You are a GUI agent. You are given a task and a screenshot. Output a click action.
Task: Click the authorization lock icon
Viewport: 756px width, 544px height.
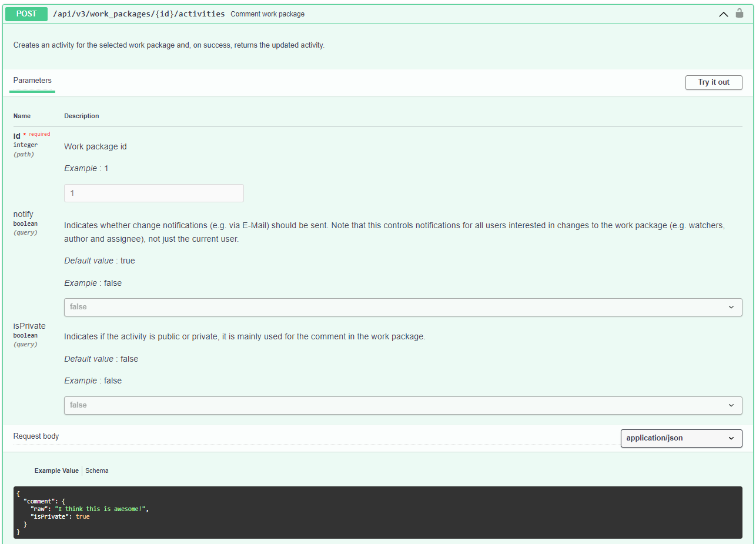click(740, 13)
